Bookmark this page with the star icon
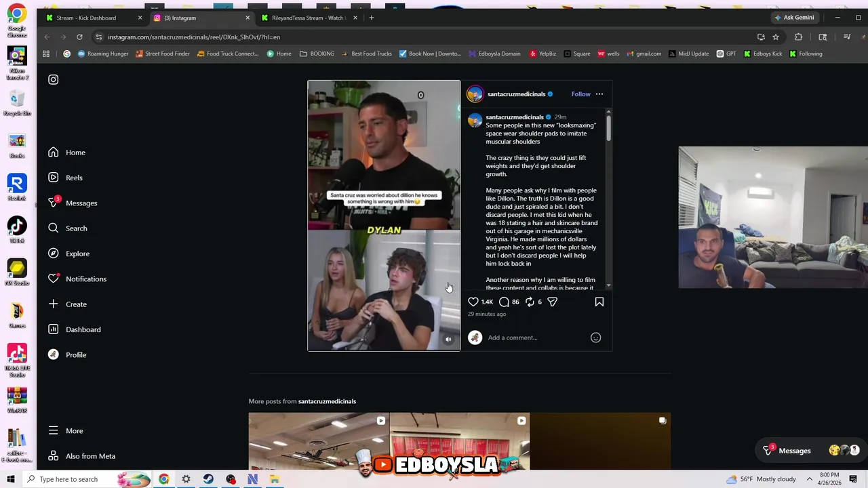This screenshot has width=868, height=488. (x=776, y=37)
